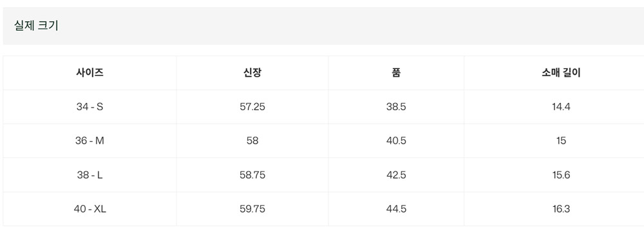
Task: Select the 58 height value for M
Action: pyautogui.click(x=252, y=140)
